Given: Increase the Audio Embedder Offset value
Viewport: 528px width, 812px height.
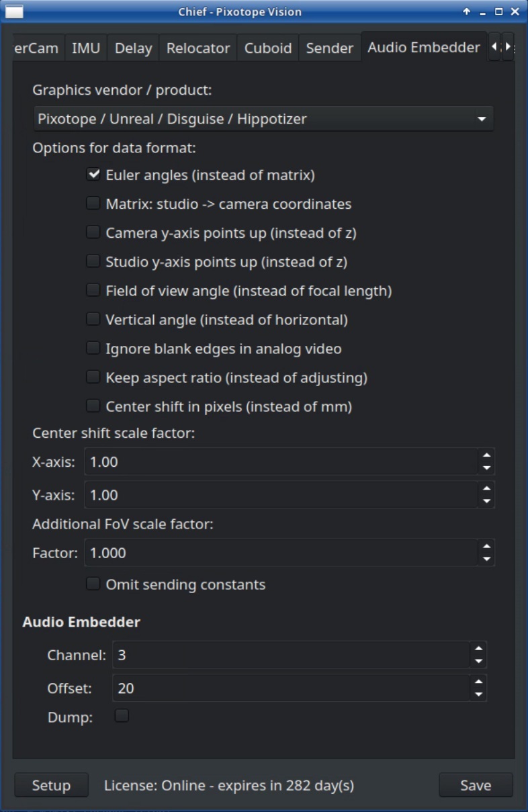Looking at the screenshot, I should (x=478, y=682).
